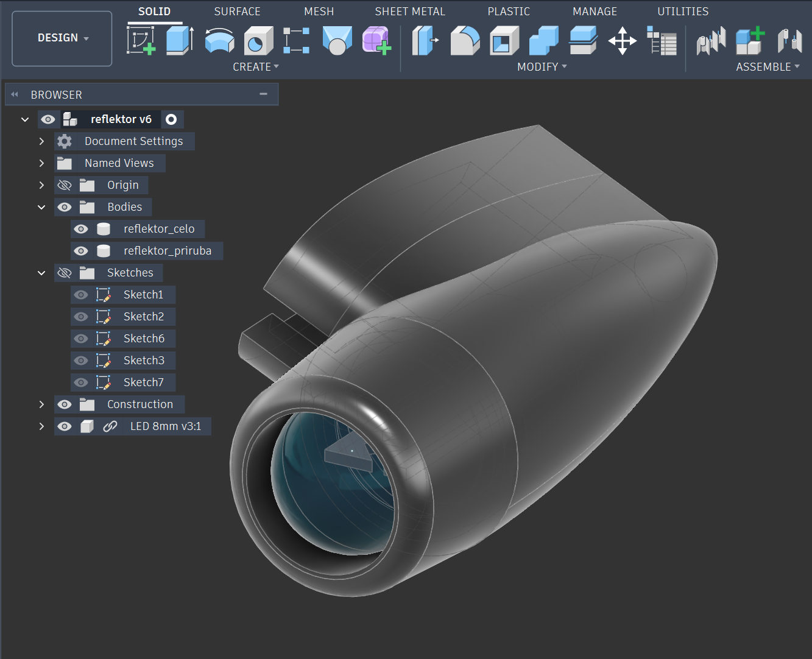Expand the LED 8mm v3:1 component
This screenshot has height=659, width=812.
(x=41, y=426)
